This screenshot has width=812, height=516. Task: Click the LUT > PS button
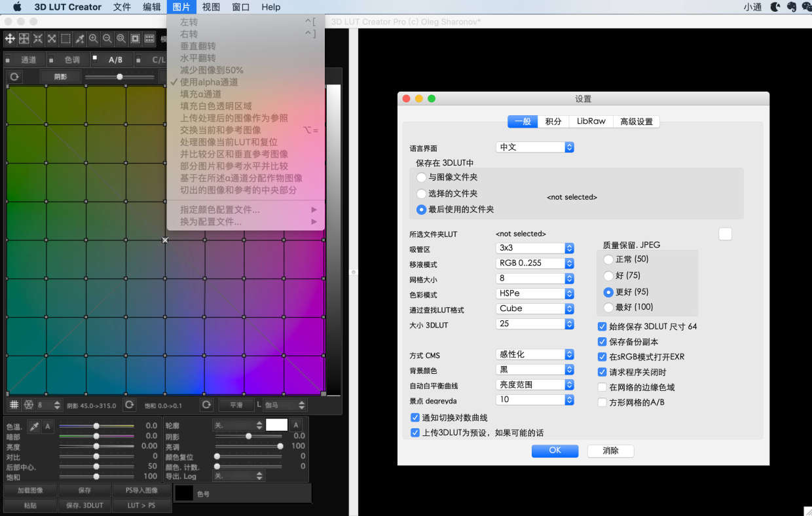coord(141,506)
